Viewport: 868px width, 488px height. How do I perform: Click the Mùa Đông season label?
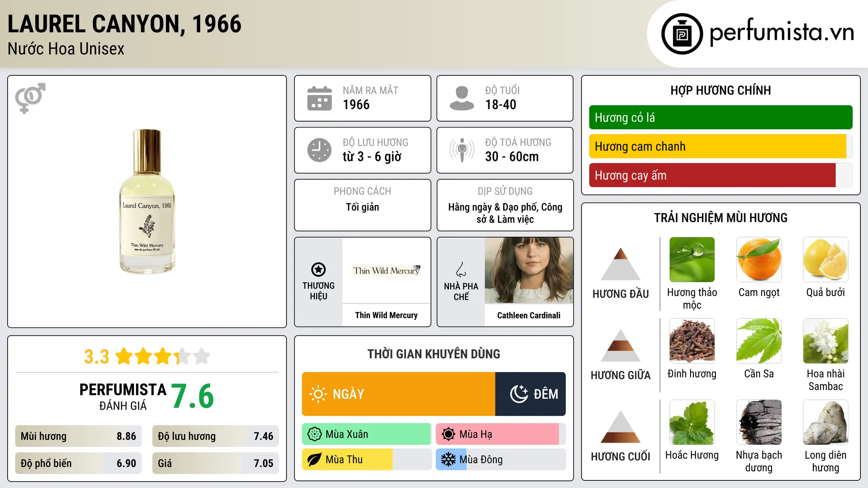tap(481, 460)
